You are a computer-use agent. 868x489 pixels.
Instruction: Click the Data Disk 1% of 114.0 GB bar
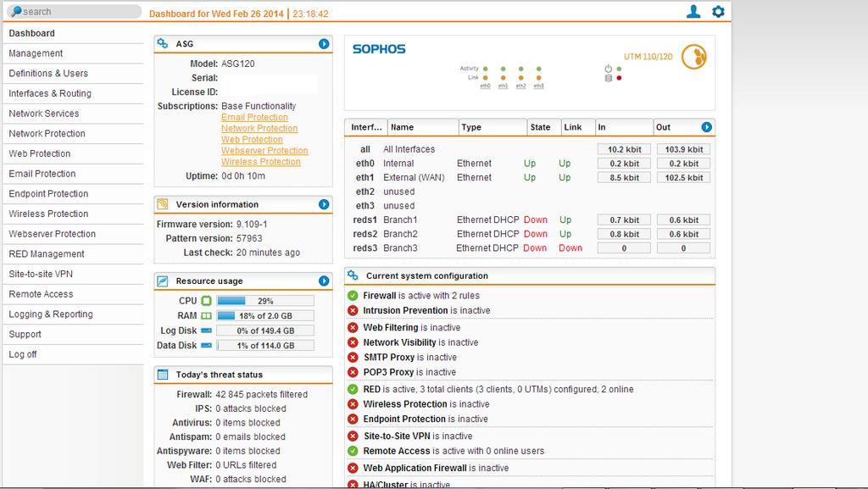(x=265, y=345)
